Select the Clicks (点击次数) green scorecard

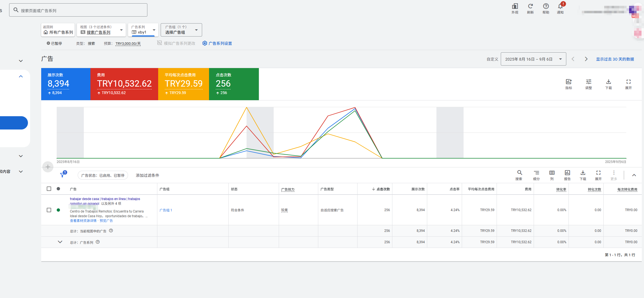point(234,84)
